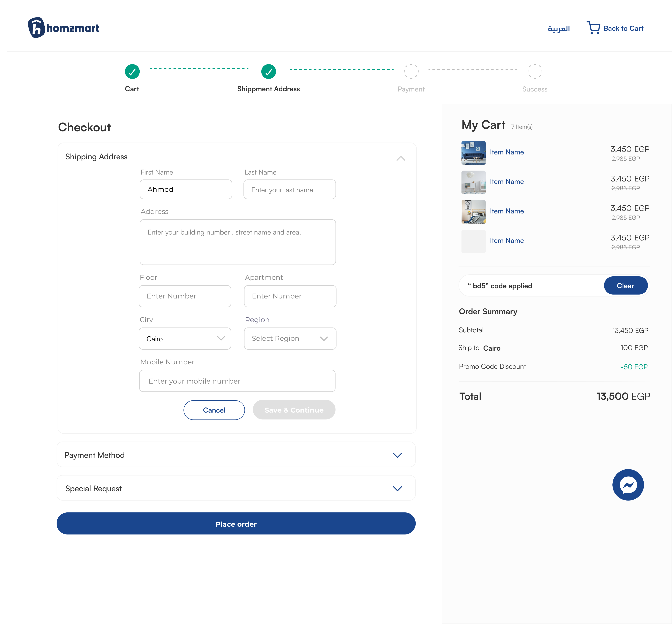Click the Cairo shipping destination text

[x=492, y=348]
